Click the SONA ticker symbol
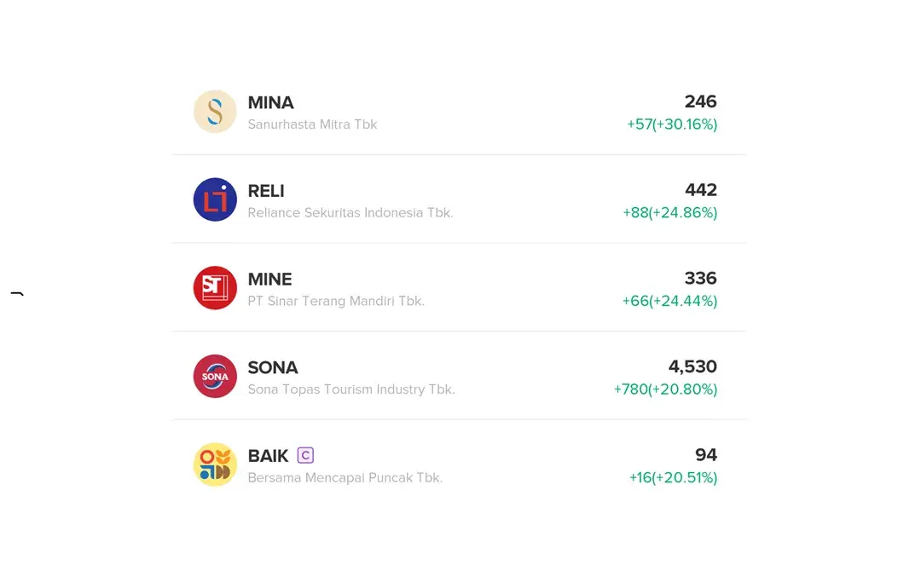The width and height of the screenshot is (921, 588). (273, 367)
